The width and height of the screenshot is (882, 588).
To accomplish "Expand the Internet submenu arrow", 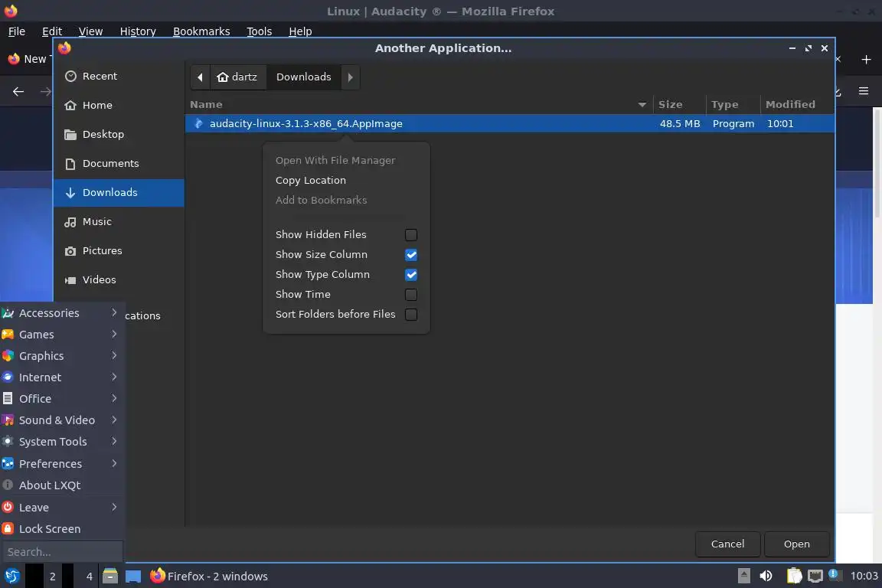I will click(x=114, y=377).
